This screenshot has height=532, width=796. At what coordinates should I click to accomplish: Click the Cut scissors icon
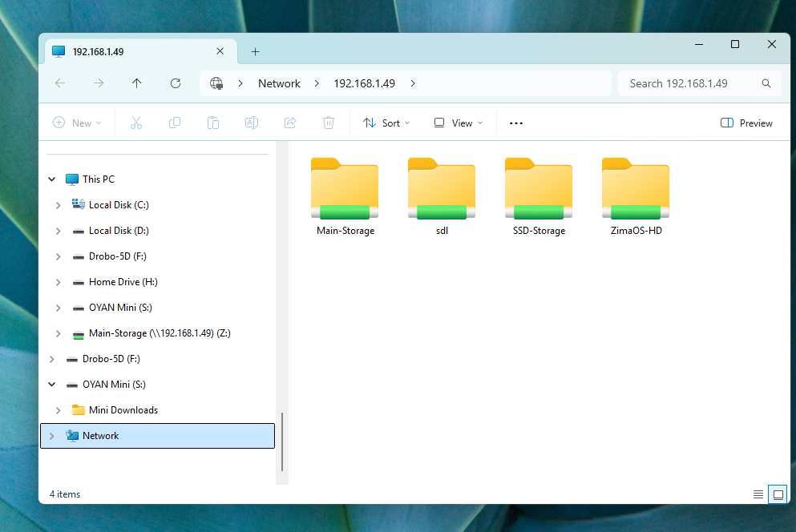(x=136, y=123)
